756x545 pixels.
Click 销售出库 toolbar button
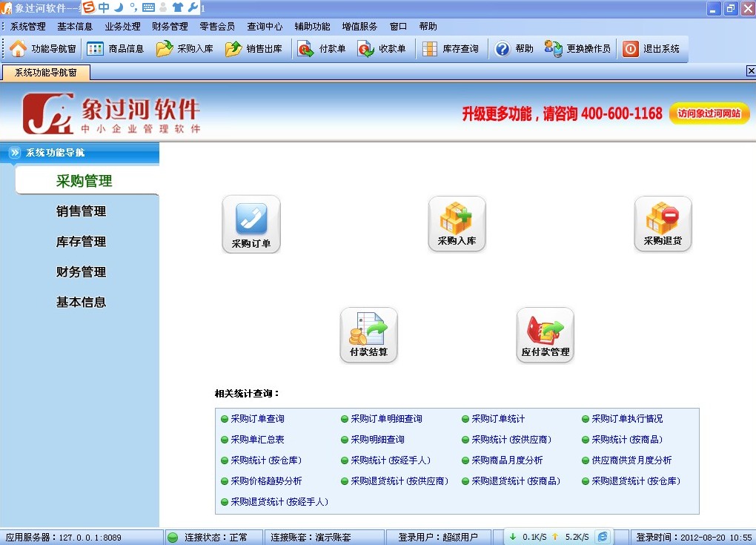pos(254,49)
